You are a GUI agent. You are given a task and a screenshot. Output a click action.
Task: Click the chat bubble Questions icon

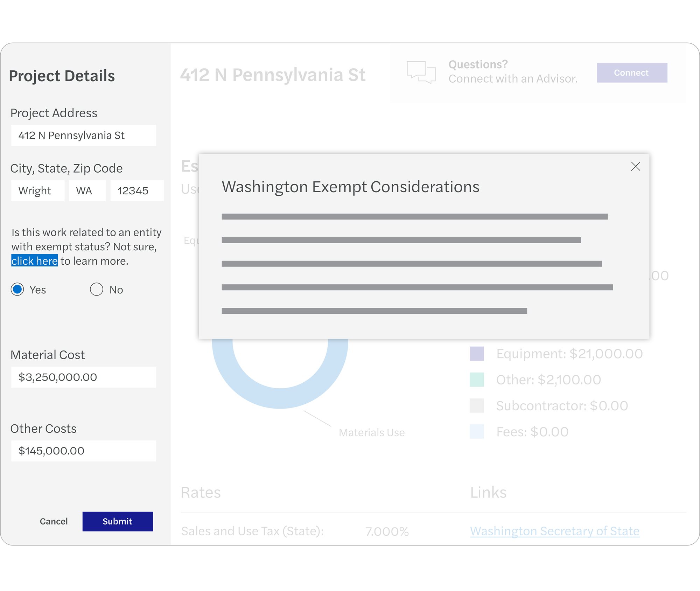[x=421, y=72]
